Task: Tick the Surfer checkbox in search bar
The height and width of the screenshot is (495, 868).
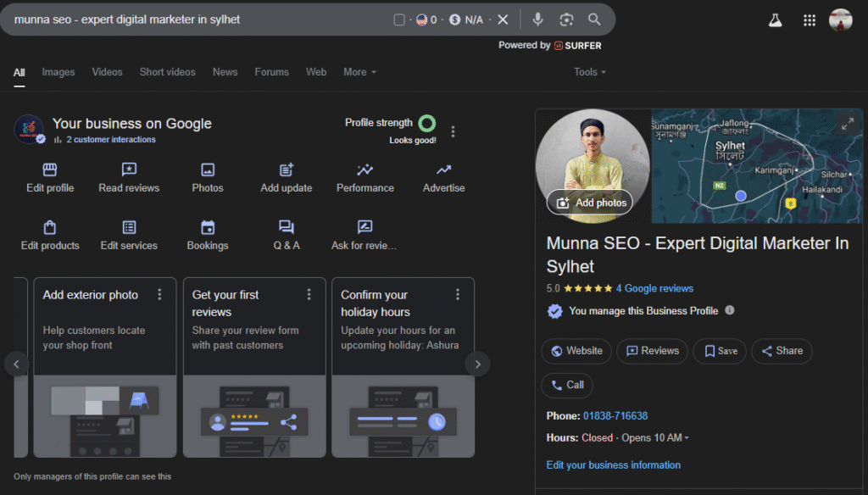Action: [x=399, y=20]
